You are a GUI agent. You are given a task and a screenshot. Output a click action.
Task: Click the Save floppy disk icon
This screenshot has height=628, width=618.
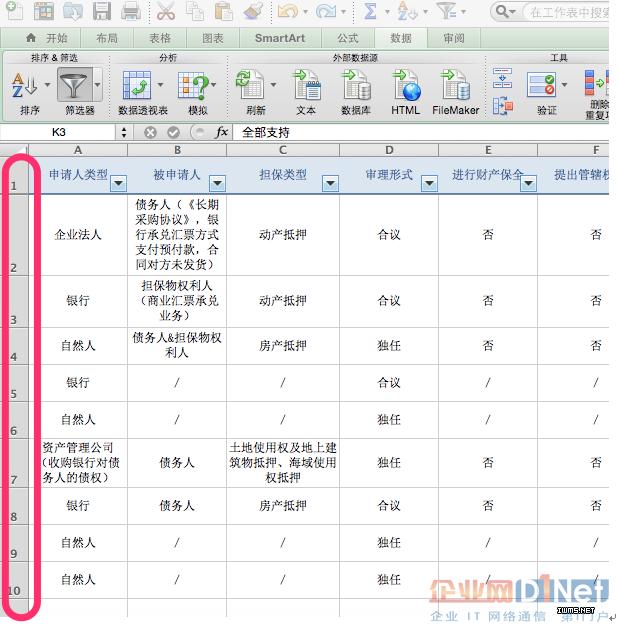(102, 12)
